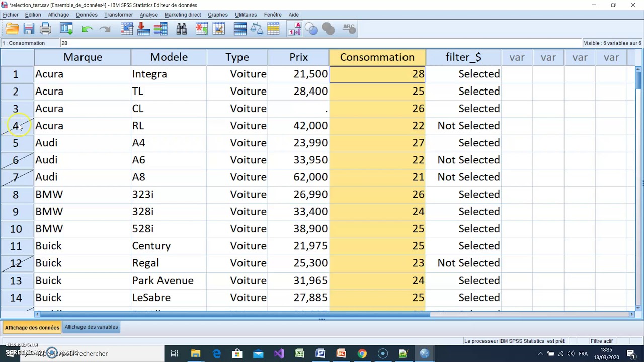Undo the last action with the green arrow
The width and height of the screenshot is (644, 362).
[x=87, y=29]
